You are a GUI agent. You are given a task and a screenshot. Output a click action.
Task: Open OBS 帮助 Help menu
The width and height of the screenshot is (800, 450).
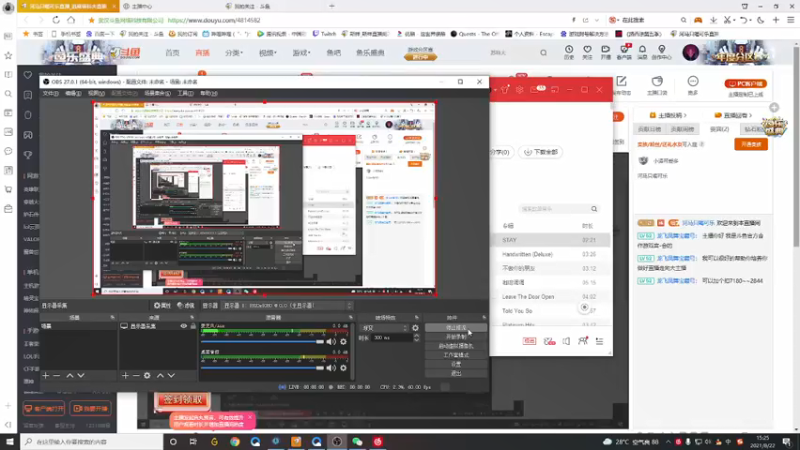click(209, 93)
